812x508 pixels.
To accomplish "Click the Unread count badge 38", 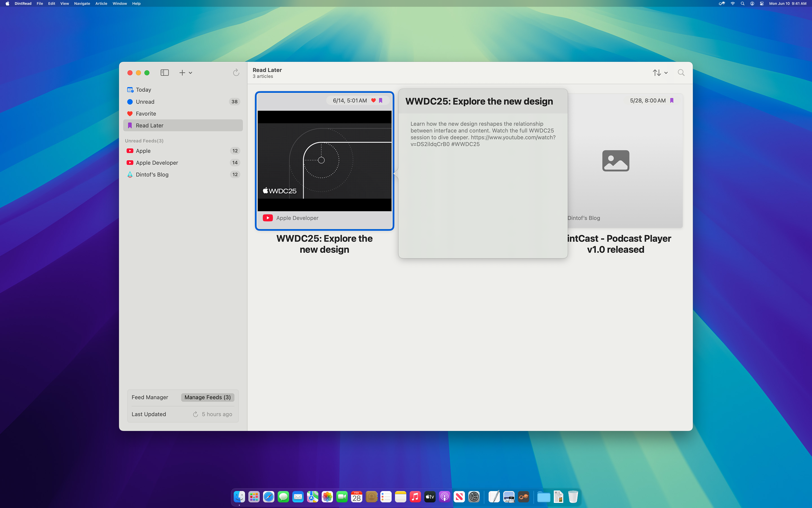I will point(235,102).
